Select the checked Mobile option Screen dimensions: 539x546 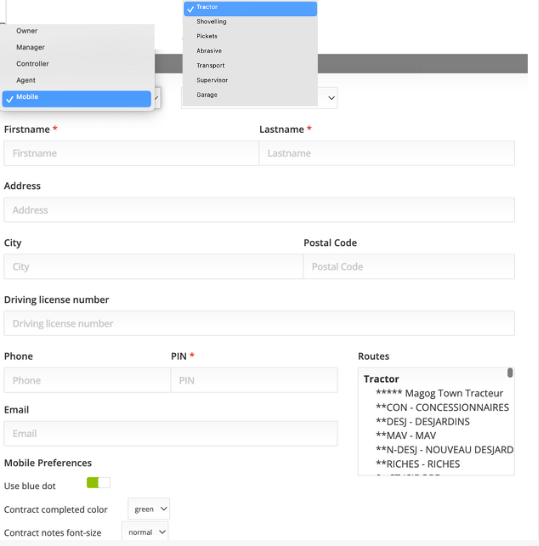[77, 98]
